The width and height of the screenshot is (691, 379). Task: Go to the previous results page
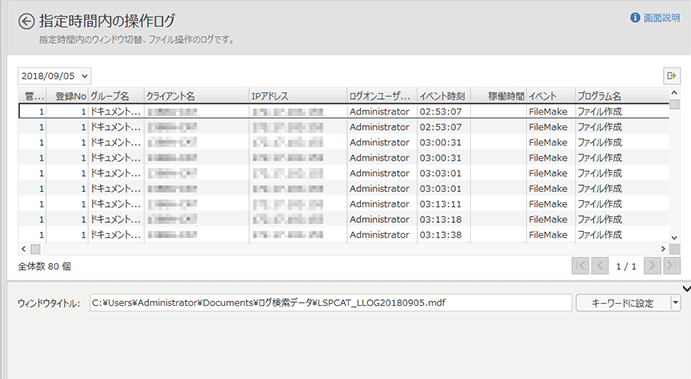click(x=600, y=266)
